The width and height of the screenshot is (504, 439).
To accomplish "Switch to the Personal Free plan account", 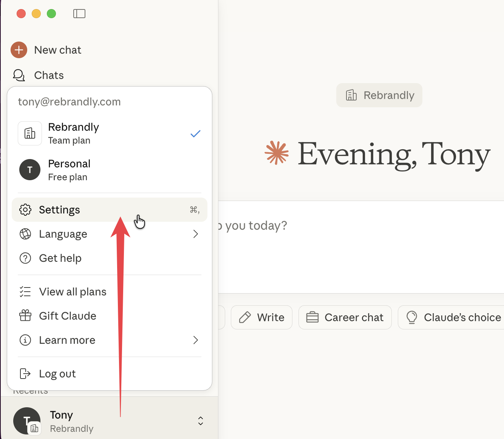I will 110,170.
